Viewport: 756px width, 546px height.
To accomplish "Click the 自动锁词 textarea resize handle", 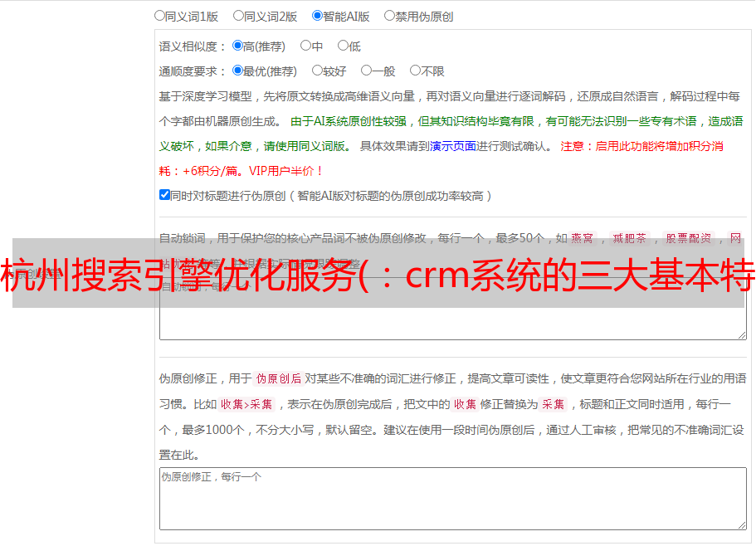I will pyautogui.click(x=742, y=335).
